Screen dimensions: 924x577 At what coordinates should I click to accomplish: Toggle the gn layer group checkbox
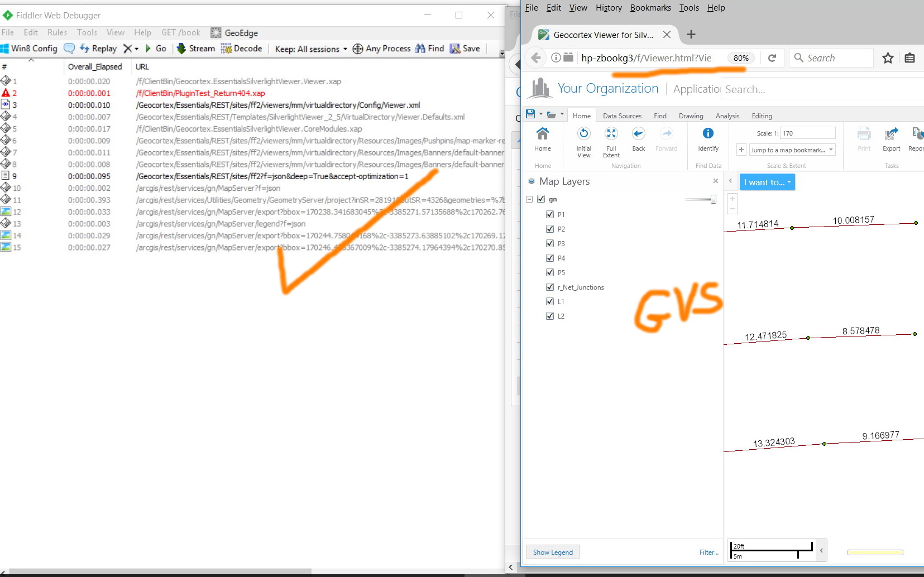(541, 199)
